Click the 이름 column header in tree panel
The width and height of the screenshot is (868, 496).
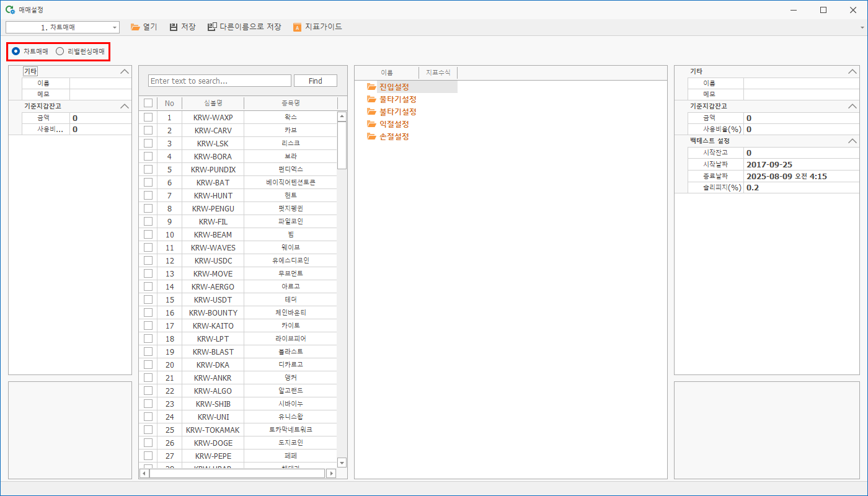tap(387, 73)
